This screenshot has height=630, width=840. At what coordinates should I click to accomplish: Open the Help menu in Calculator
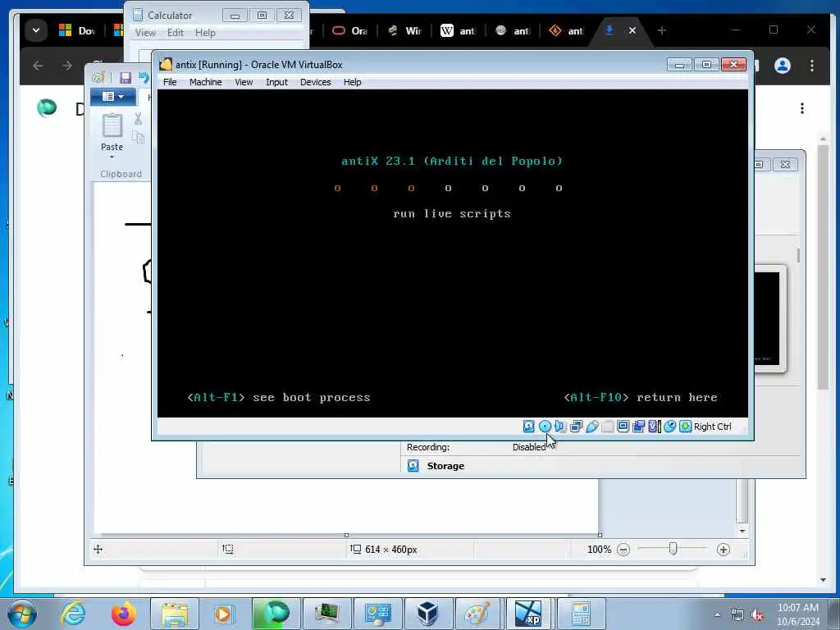click(205, 33)
